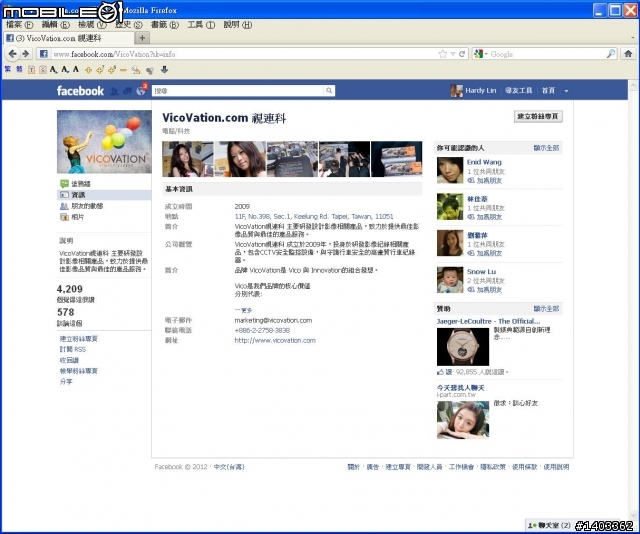This screenshot has height=534, width=640.
Task: Click the plain bold A font icon
Action: pyautogui.click(x=76, y=69)
